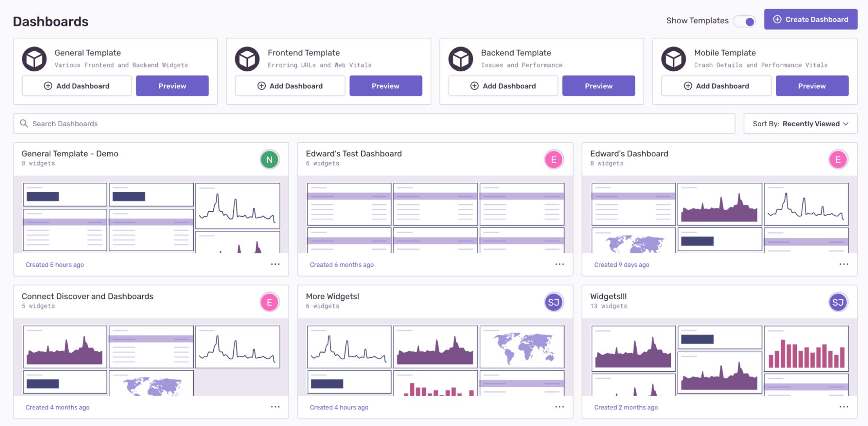Open the General Template - Demo dashboard

70,154
